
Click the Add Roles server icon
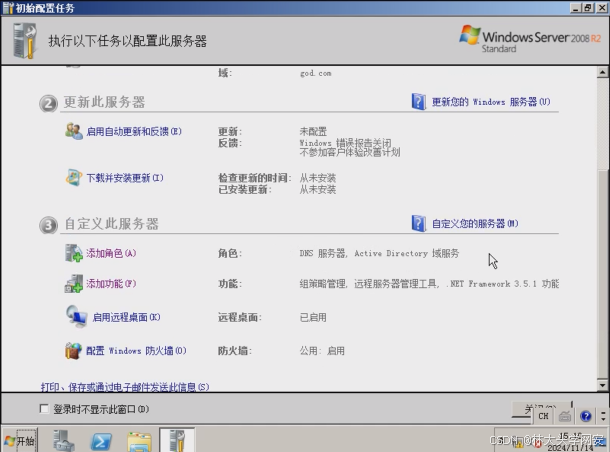(74, 253)
